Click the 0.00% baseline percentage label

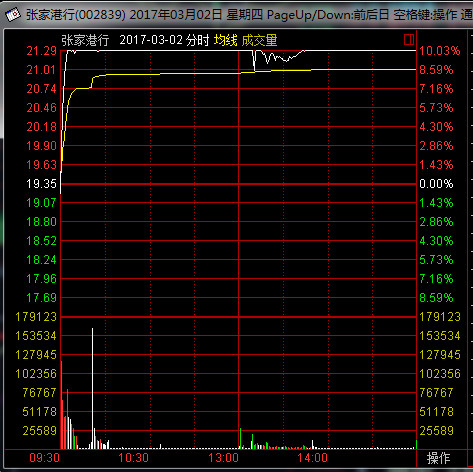(436, 184)
